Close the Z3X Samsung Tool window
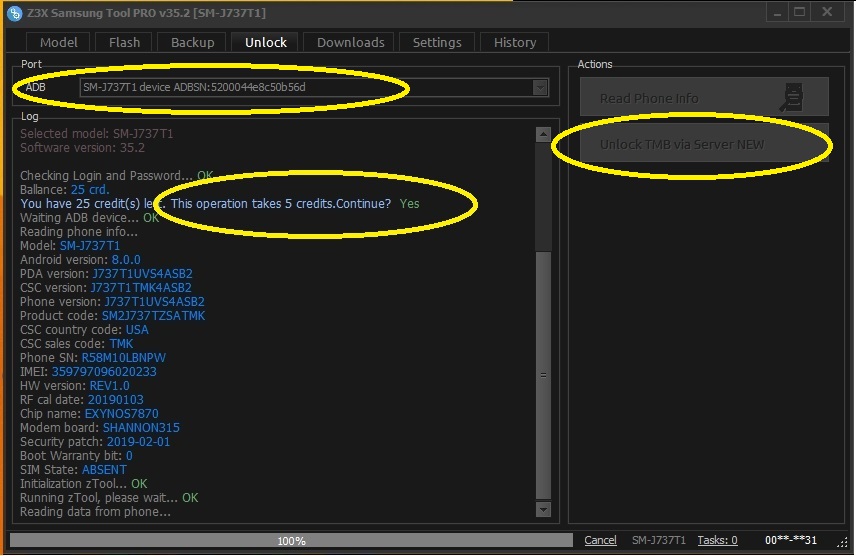 click(828, 13)
